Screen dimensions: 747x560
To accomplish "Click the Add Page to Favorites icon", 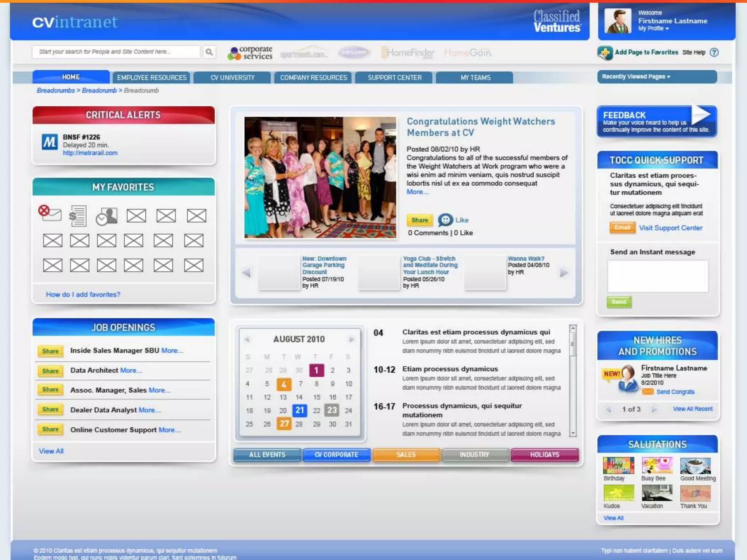I will coord(605,53).
